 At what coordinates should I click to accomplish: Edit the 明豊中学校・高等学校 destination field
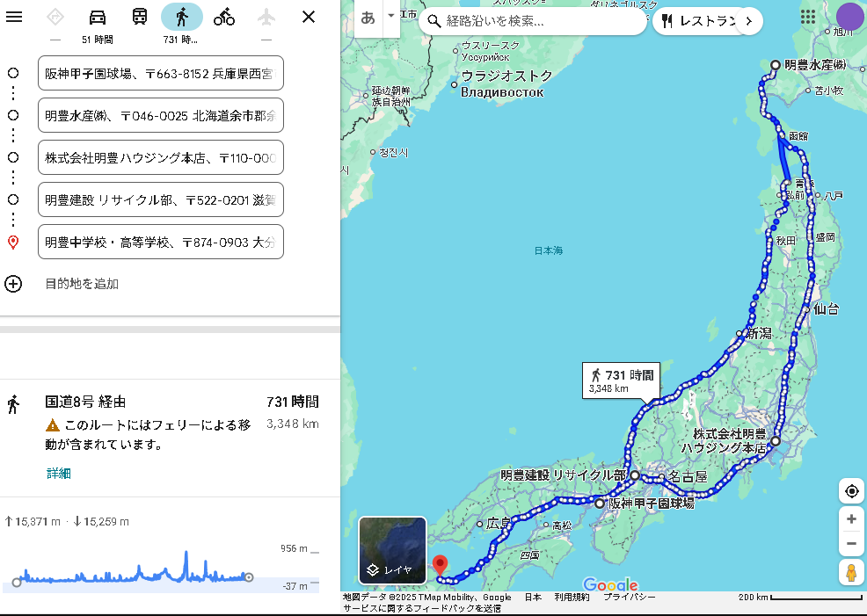pos(160,242)
